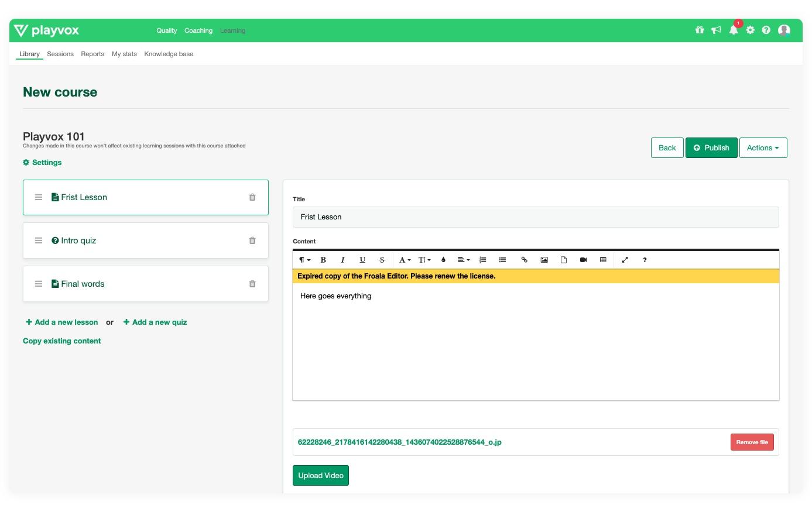The height and width of the screenshot is (512, 812).
Task: Publish the course
Action: [x=711, y=147]
